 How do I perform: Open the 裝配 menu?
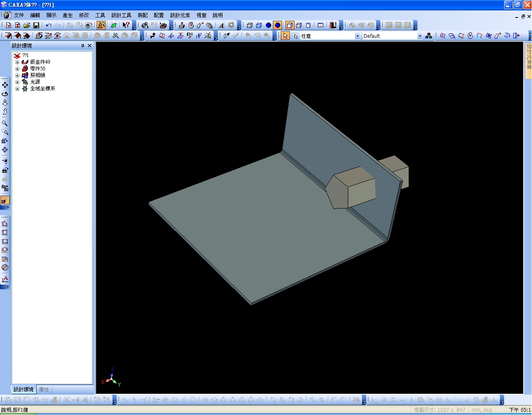click(x=142, y=15)
